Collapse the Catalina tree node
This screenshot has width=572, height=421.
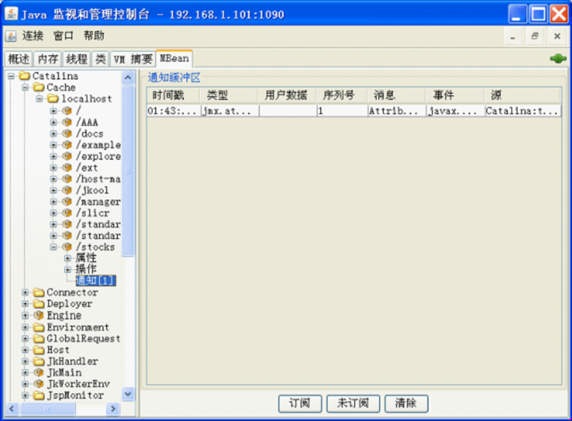(x=11, y=76)
